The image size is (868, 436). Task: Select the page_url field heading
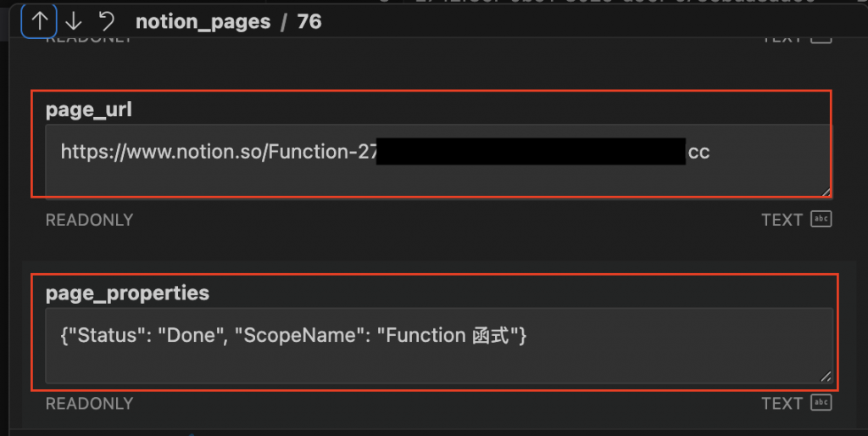[x=88, y=109]
